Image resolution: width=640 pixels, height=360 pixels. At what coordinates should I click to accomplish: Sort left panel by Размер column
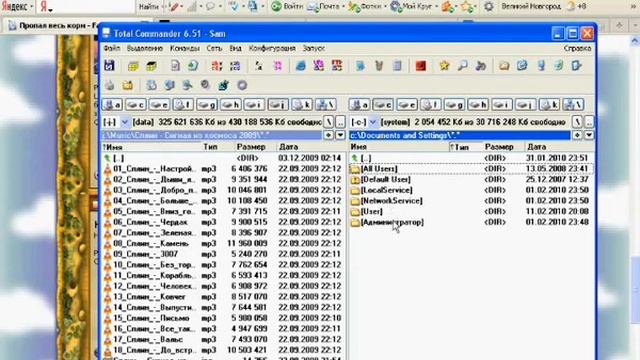[x=251, y=147]
